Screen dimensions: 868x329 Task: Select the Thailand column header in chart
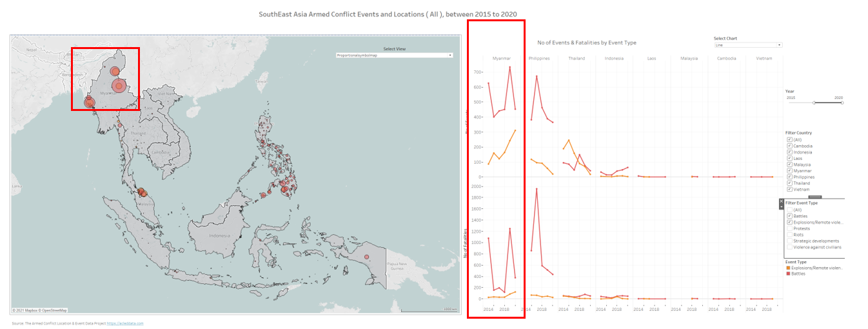pos(577,59)
